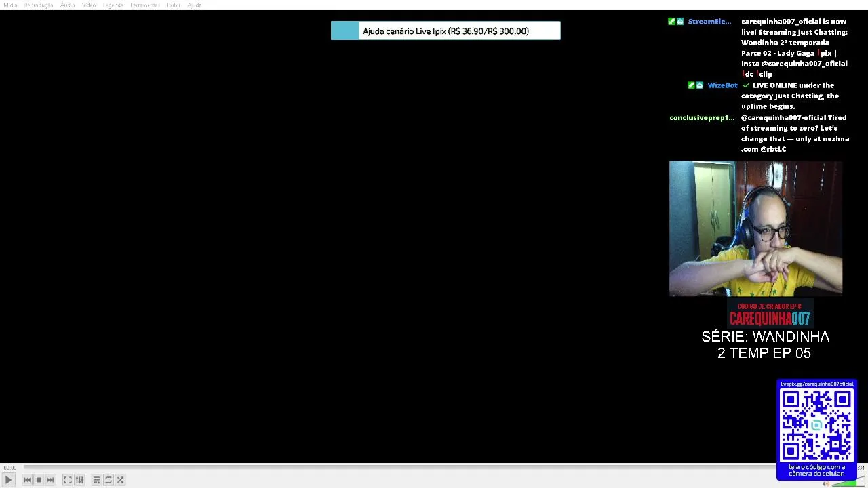Click the conclusiveprep1... chat username
This screenshot has width=868, height=488.
[702, 118]
